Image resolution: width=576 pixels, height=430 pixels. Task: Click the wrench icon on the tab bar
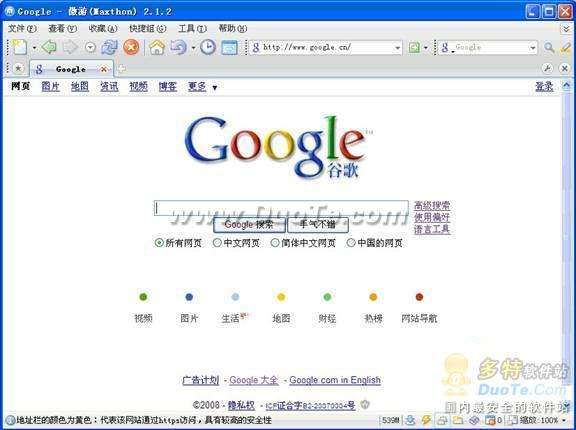(x=547, y=68)
